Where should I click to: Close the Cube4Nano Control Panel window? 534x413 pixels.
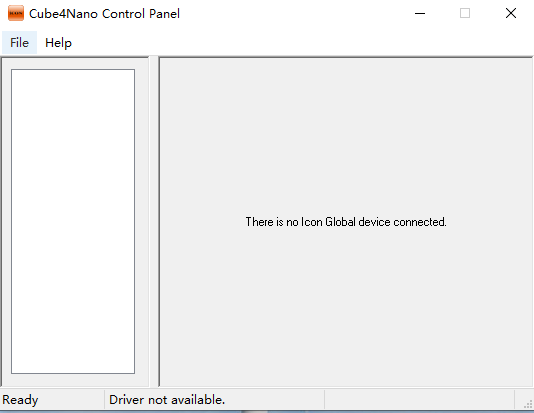tap(511, 13)
